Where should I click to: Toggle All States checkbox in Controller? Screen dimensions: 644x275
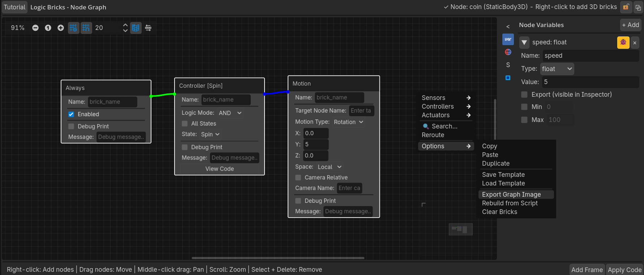185,123
